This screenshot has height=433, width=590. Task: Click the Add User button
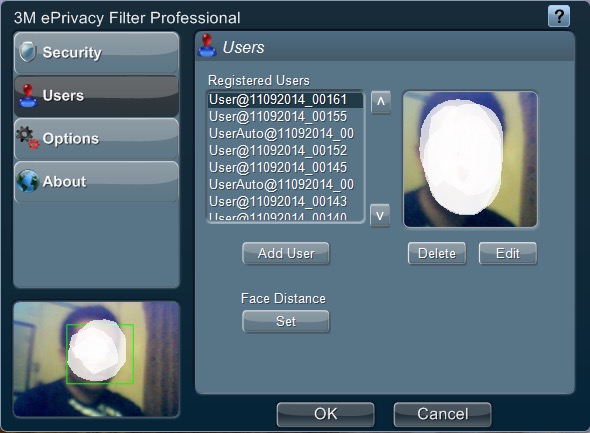click(286, 253)
